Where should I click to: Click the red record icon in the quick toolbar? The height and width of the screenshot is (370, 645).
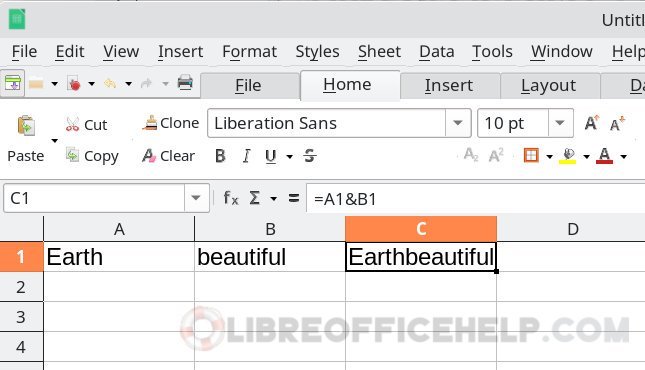(74, 84)
